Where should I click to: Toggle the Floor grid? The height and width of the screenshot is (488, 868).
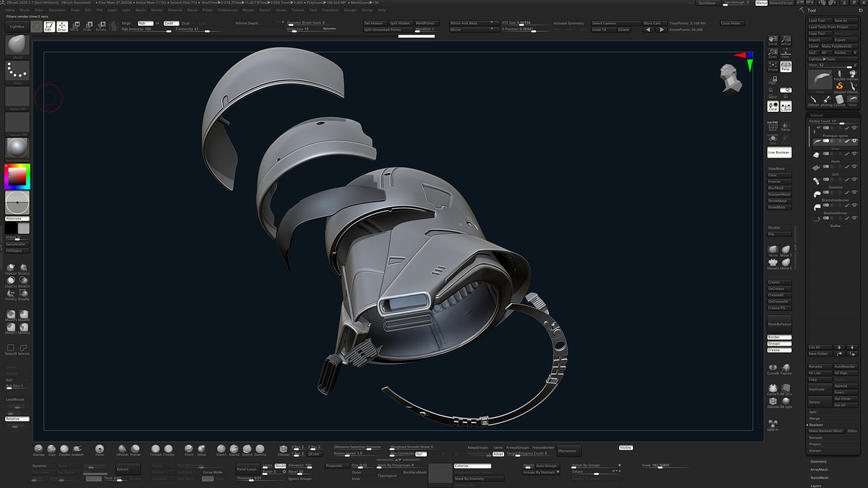point(786,53)
